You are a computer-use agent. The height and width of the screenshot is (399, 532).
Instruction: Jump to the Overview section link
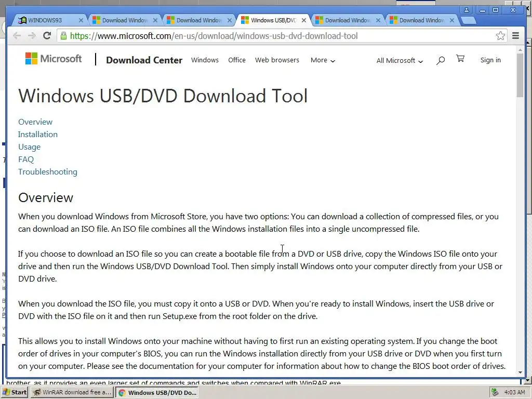click(x=35, y=122)
